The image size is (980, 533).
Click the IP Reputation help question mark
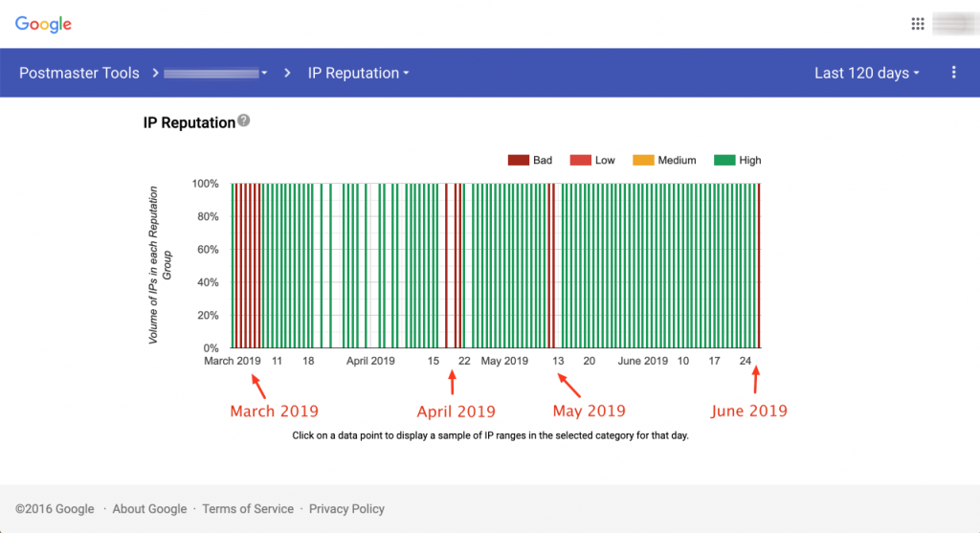pyautogui.click(x=244, y=121)
